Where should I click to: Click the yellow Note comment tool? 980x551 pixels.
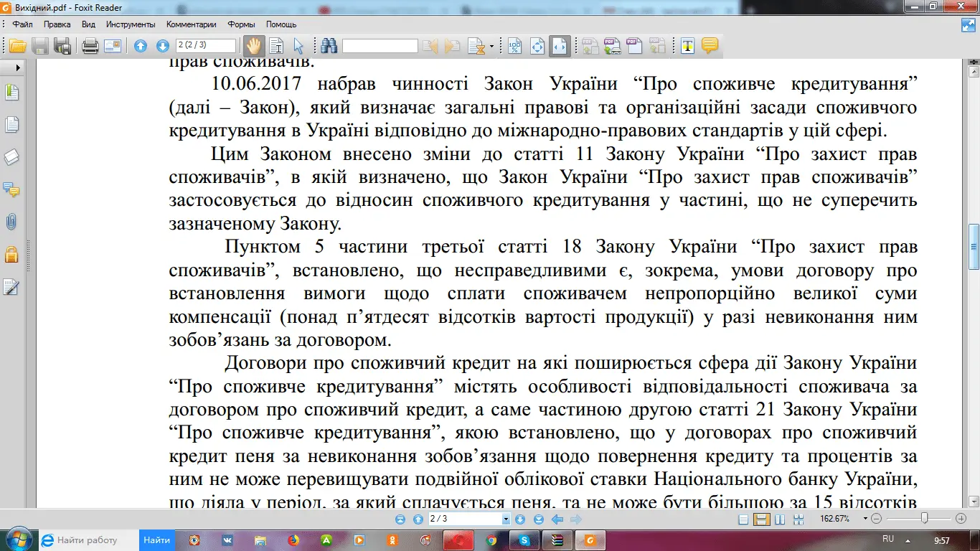710,47
